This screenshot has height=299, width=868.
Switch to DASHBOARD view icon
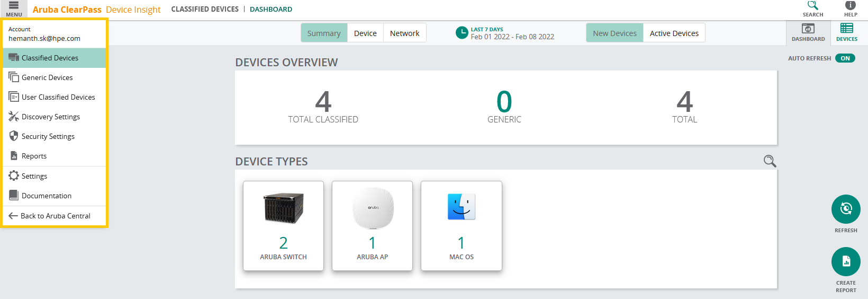click(808, 29)
